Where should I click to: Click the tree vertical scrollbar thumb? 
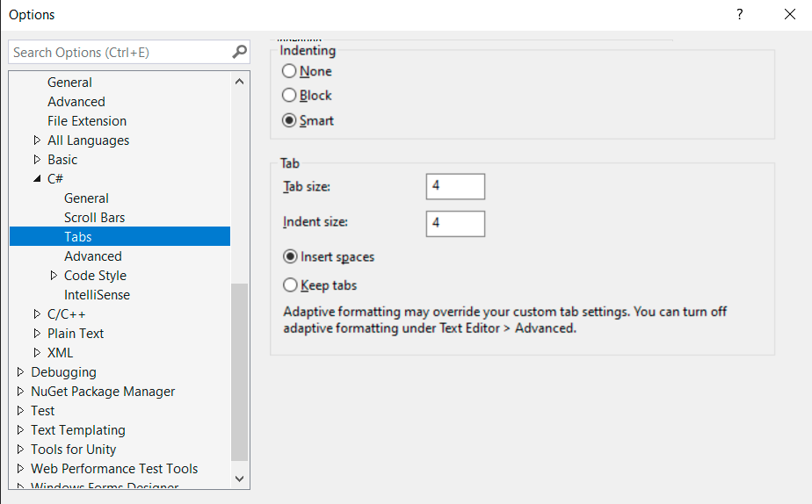[239, 372]
